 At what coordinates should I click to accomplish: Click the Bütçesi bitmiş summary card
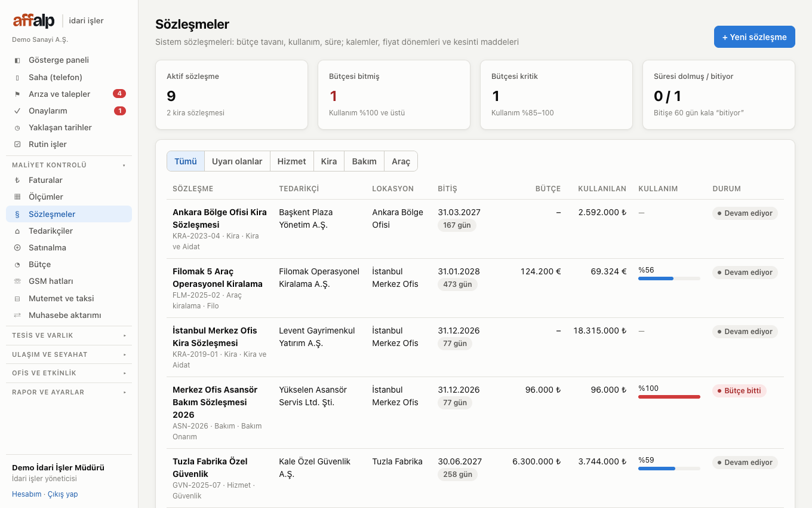click(x=394, y=94)
